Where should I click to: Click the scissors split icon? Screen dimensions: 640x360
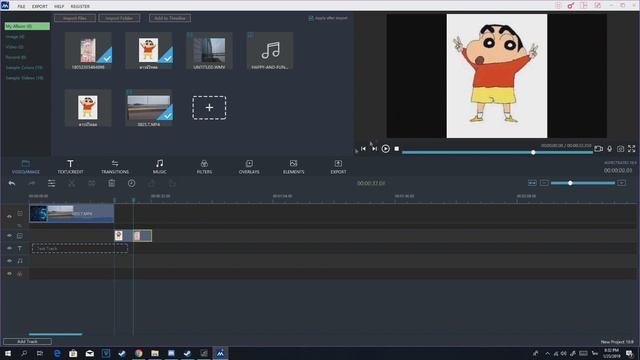pyautogui.click(x=71, y=183)
